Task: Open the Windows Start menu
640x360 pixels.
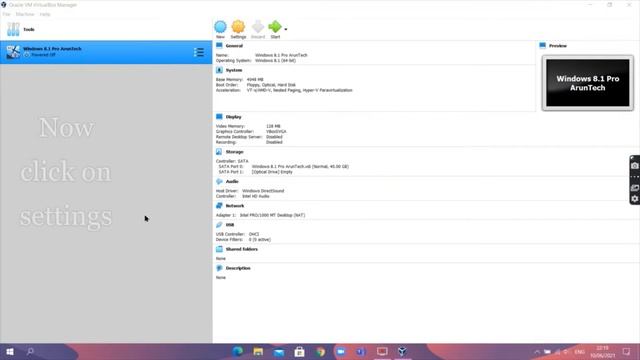Action: (10, 351)
